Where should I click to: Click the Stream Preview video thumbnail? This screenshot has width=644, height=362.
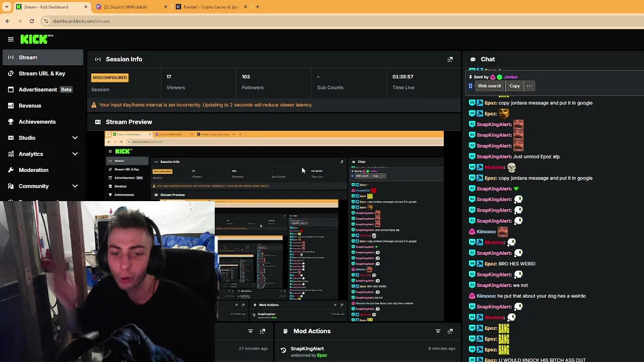point(274,226)
